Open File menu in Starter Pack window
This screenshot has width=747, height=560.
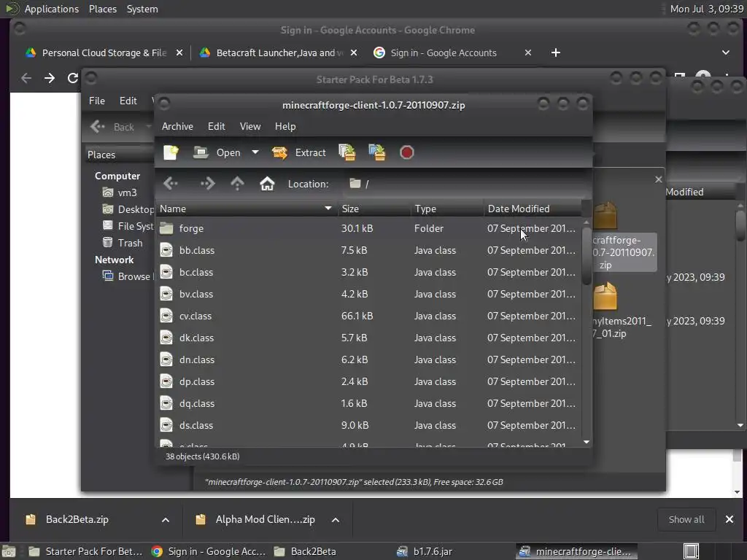coord(97,101)
